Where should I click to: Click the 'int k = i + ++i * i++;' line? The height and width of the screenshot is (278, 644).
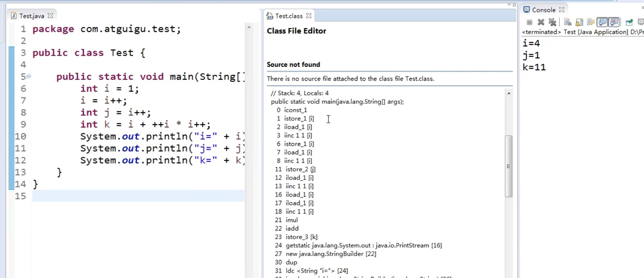tap(145, 125)
